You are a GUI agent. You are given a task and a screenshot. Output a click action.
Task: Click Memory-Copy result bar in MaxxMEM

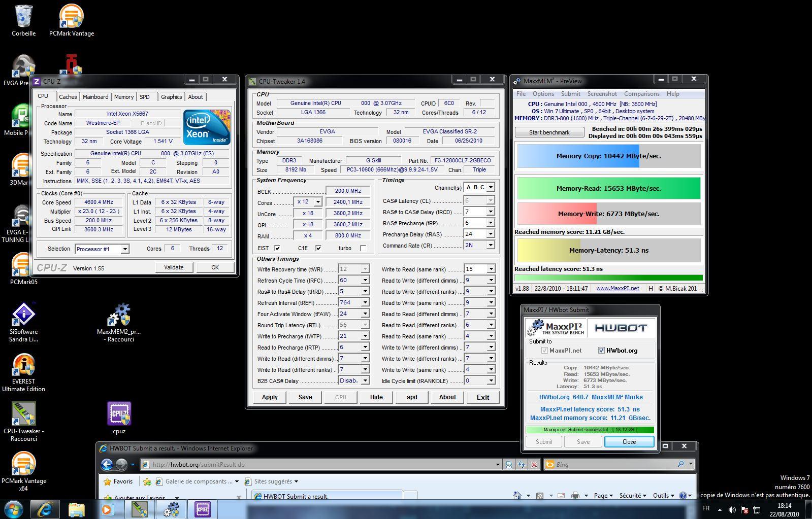click(609, 156)
